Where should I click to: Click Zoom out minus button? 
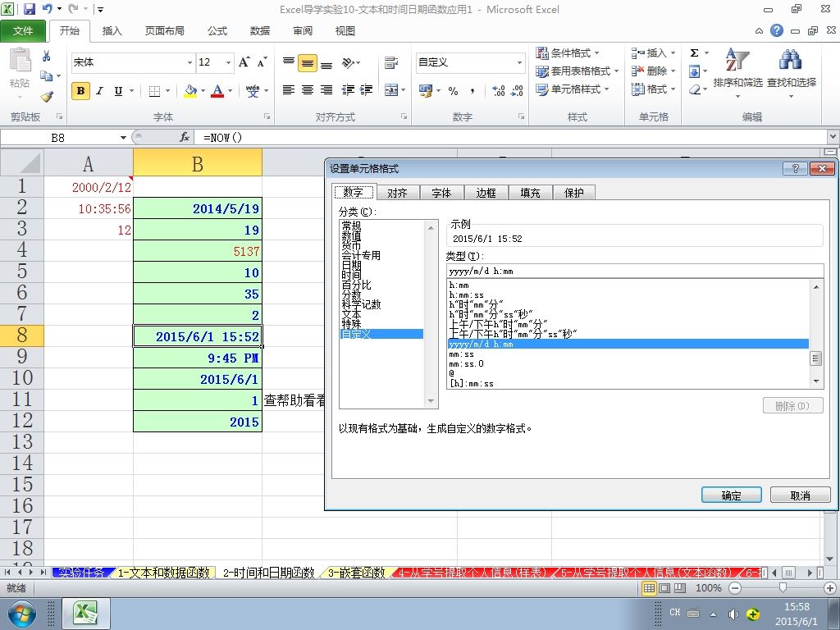coord(735,588)
